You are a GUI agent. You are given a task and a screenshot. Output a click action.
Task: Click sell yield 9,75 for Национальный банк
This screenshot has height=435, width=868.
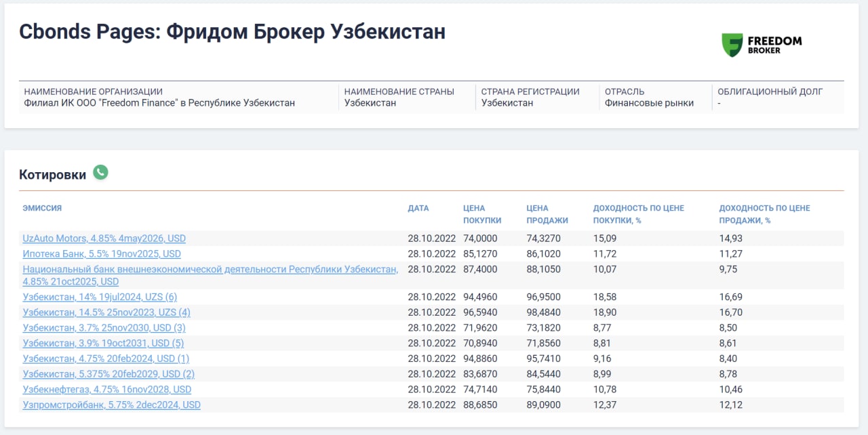(x=728, y=269)
